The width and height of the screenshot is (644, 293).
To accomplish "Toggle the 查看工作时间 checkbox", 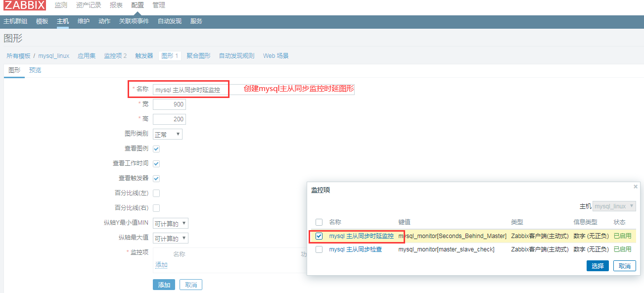I will (x=156, y=163).
